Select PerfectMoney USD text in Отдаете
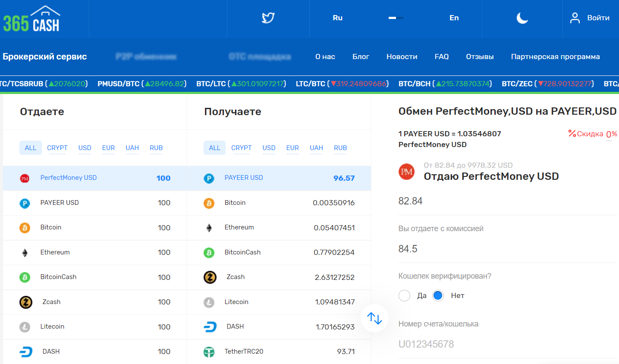Screen dimensions: 619x364 click(x=69, y=178)
